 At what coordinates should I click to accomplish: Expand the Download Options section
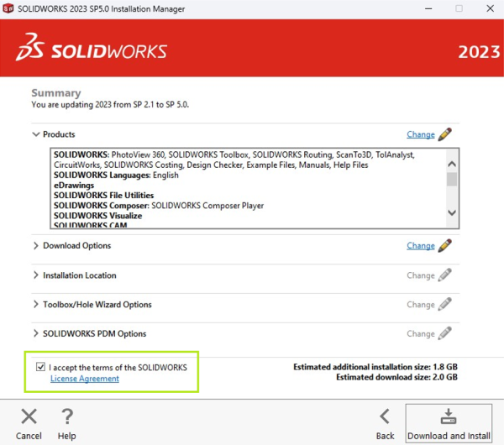tap(36, 246)
